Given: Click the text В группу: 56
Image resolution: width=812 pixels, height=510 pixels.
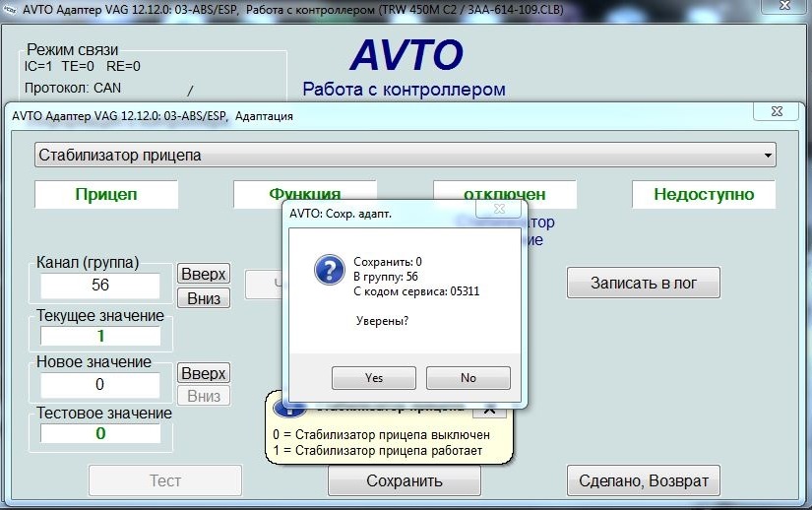Looking at the screenshot, I should [x=386, y=277].
